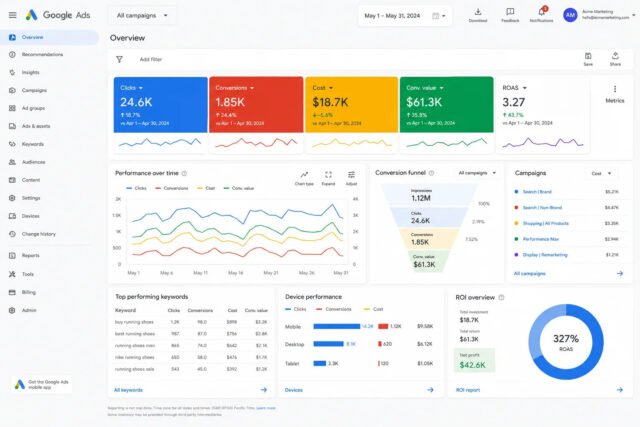
Task: Open Keywords in sidebar
Action: click(49, 144)
